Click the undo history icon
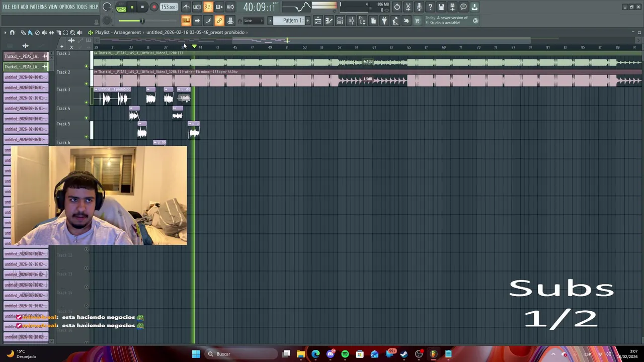644x362 pixels. [397, 7]
